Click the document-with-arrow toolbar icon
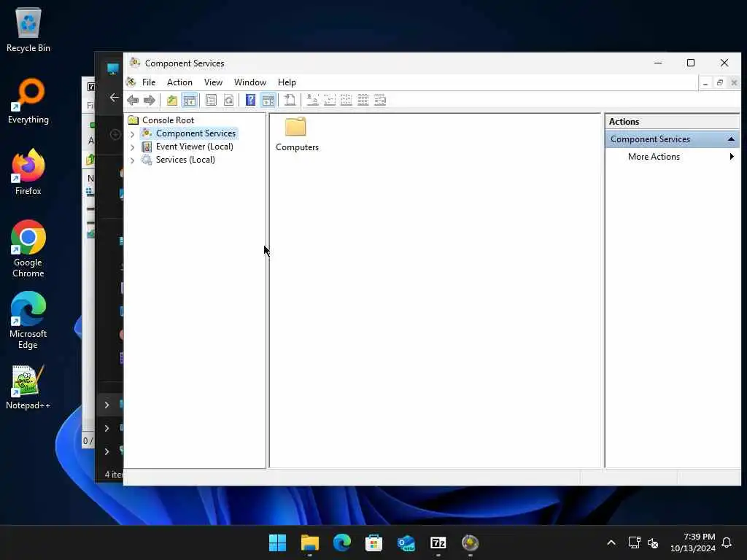This screenshot has height=560, width=747. tap(290, 100)
